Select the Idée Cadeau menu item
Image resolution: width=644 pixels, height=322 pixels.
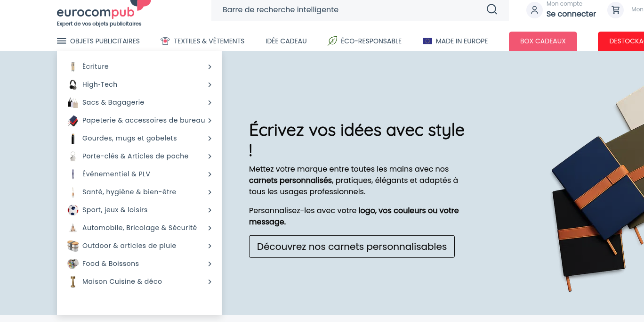click(x=286, y=41)
